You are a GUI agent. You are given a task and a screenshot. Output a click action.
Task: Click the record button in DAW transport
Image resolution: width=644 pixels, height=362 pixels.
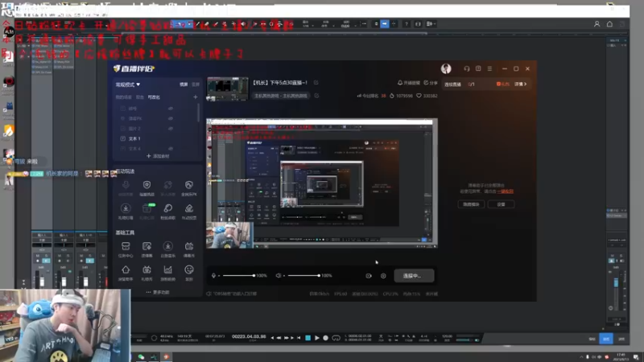[326, 338]
